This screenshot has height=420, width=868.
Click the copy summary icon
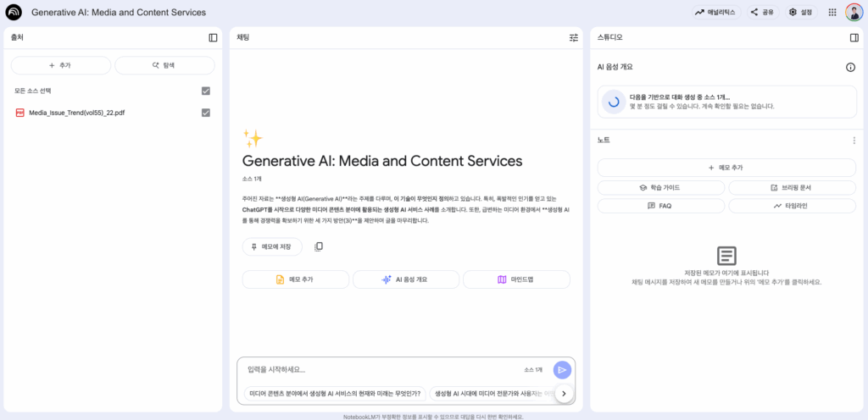coord(319,246)
